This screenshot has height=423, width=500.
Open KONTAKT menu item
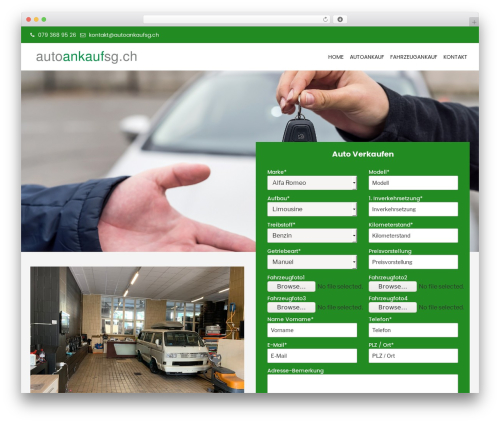tap(455, 57)
